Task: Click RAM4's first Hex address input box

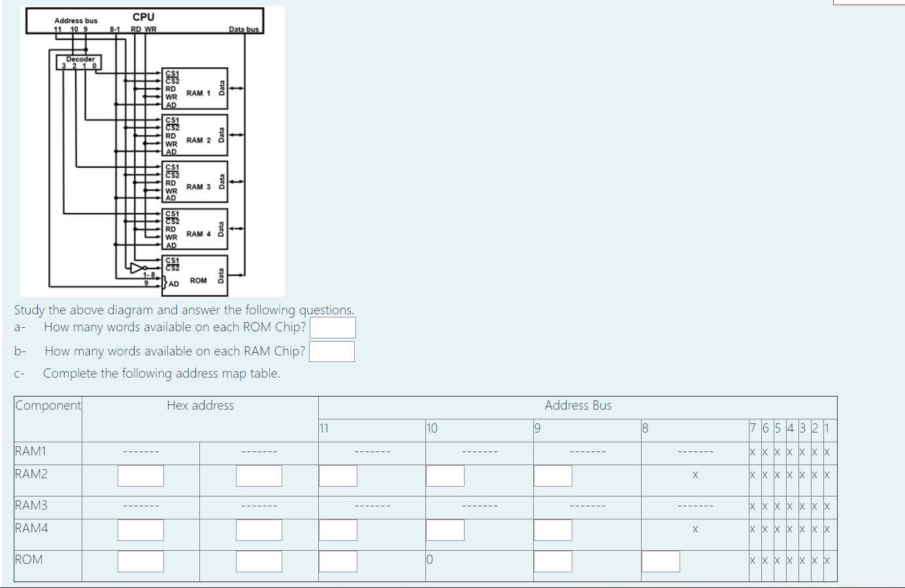Action: click(x=140, y=531)
